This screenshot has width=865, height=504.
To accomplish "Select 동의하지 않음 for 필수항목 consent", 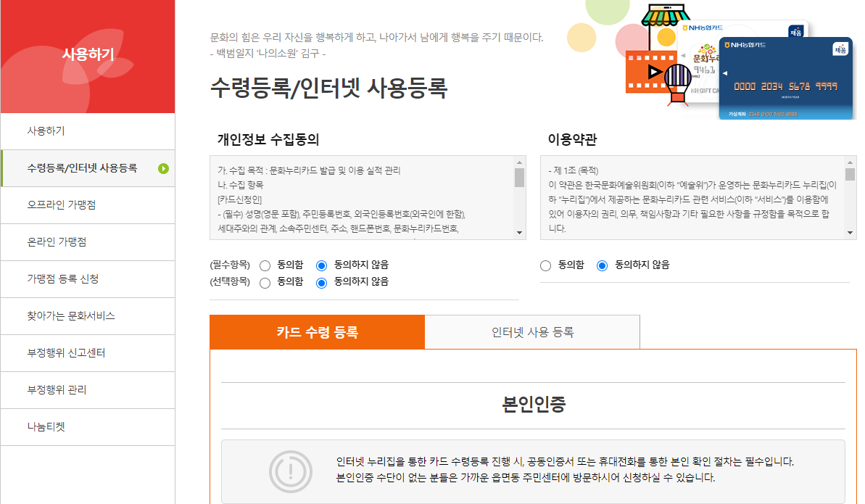I will coord(322,265).
